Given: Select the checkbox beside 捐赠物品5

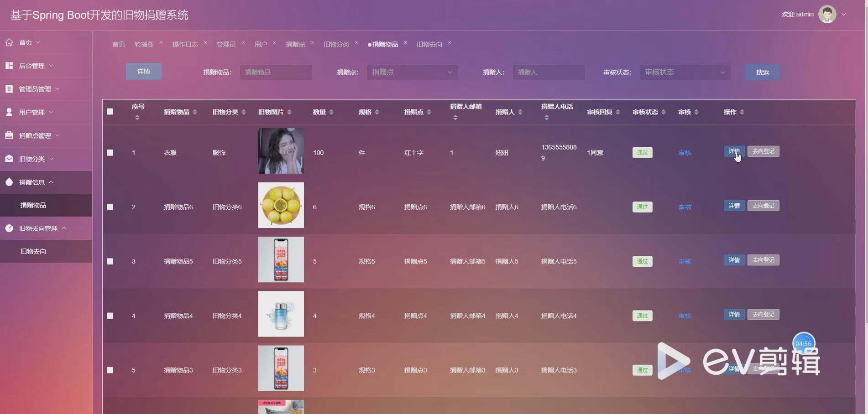Looking at the screenshot, I should (x=110, y=261).
